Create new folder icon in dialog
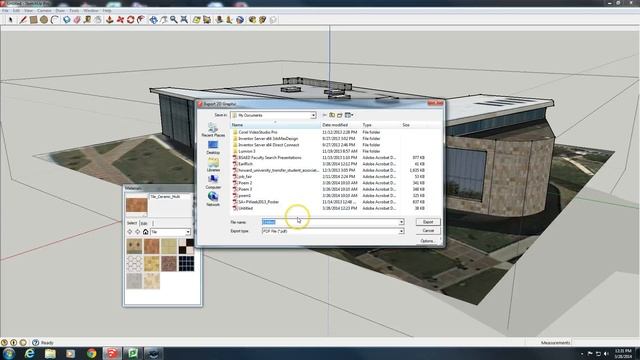The width and height of the screenshot is (640, 360). pos(340,115)
